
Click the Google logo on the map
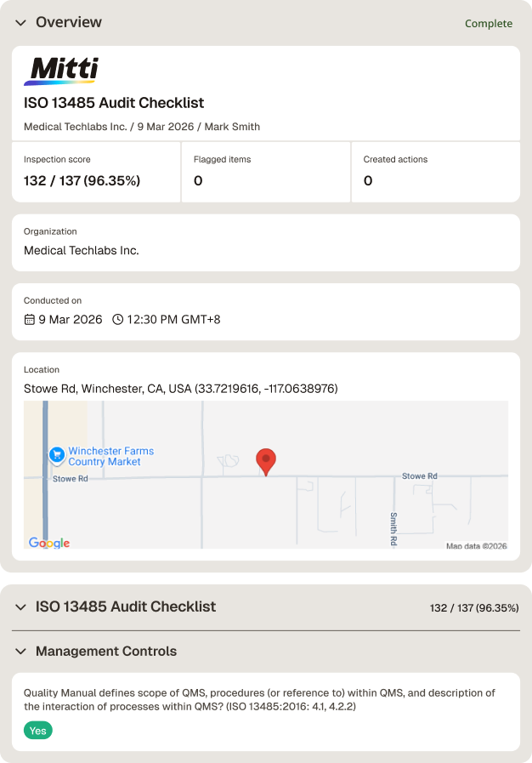point(49,543)
